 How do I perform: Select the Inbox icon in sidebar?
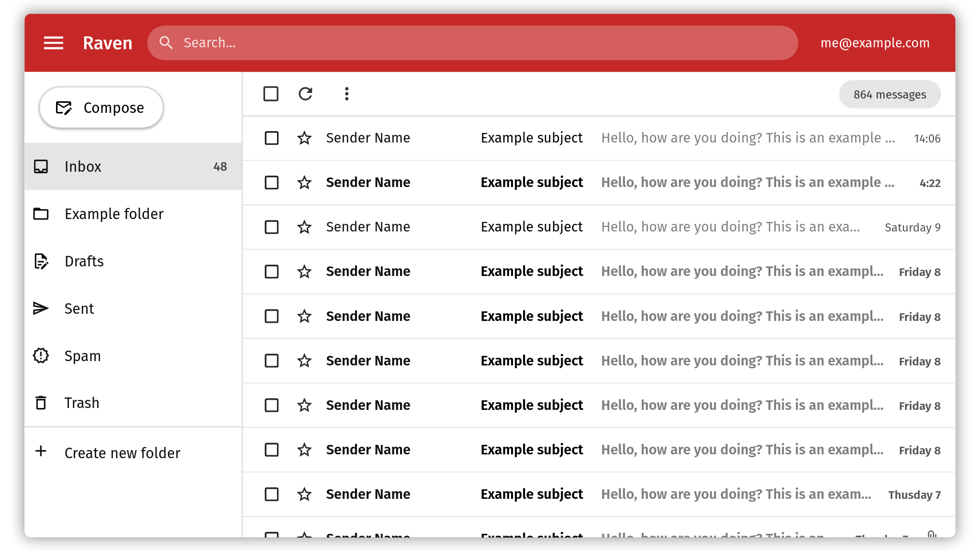[41, 166]
